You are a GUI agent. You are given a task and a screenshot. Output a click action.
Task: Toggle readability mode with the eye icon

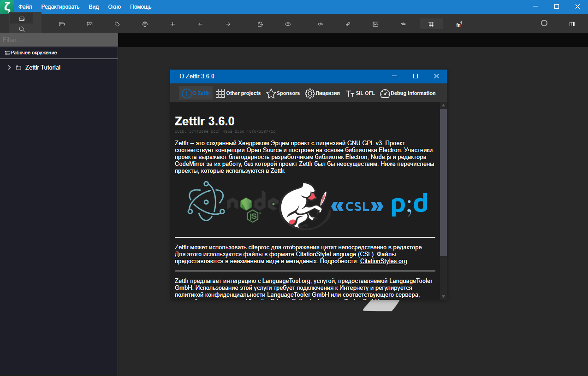coord(288,24)
